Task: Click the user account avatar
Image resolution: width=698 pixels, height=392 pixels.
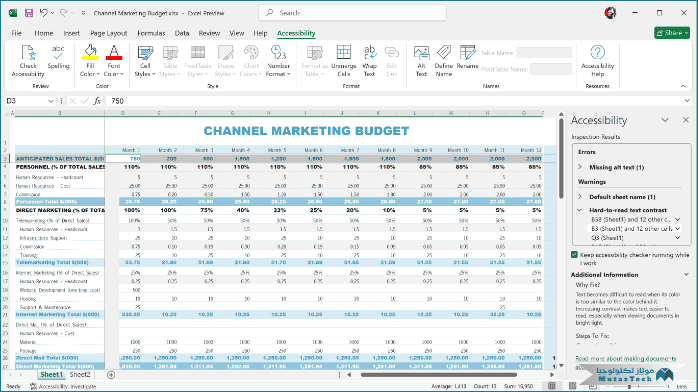Action: click(x=610, y=13)
